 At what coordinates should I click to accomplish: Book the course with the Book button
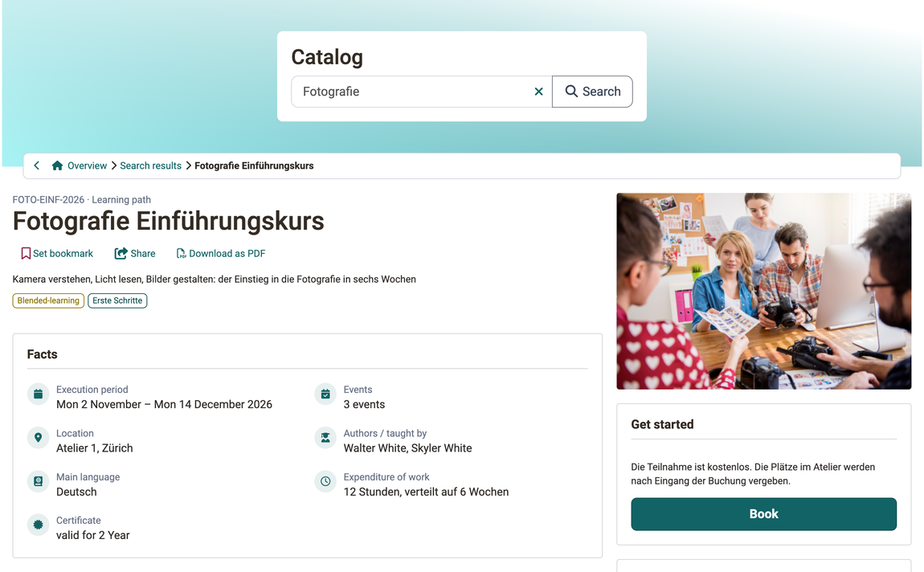764,513
